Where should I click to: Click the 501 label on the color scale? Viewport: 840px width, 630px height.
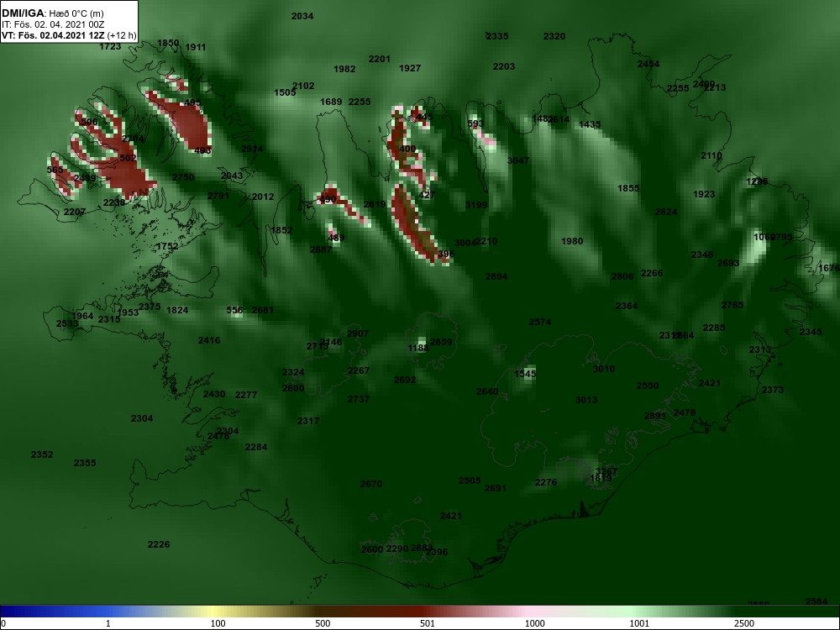(428, 623)
